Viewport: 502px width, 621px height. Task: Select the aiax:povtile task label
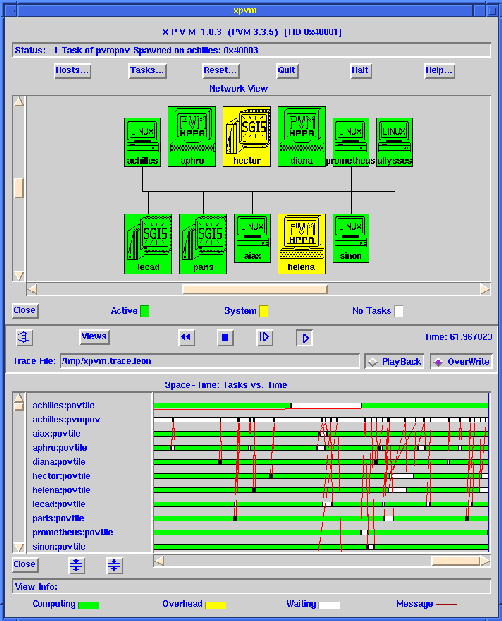point(57,434)
